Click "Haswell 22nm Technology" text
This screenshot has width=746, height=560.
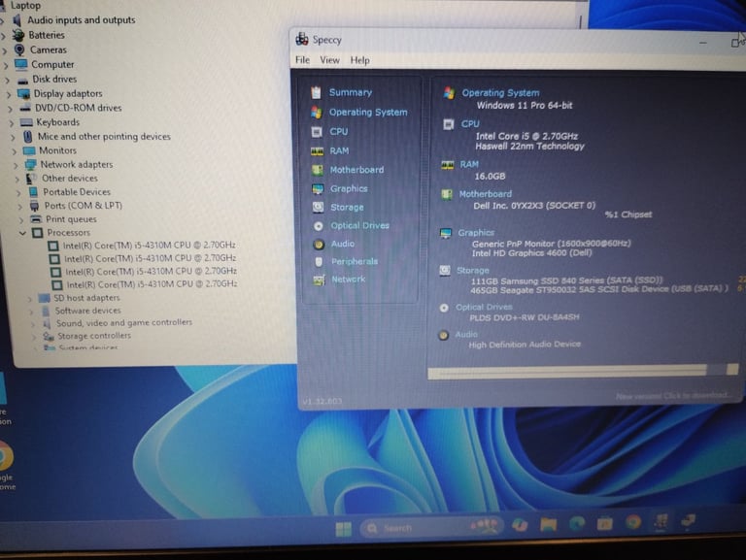(529, 146)
